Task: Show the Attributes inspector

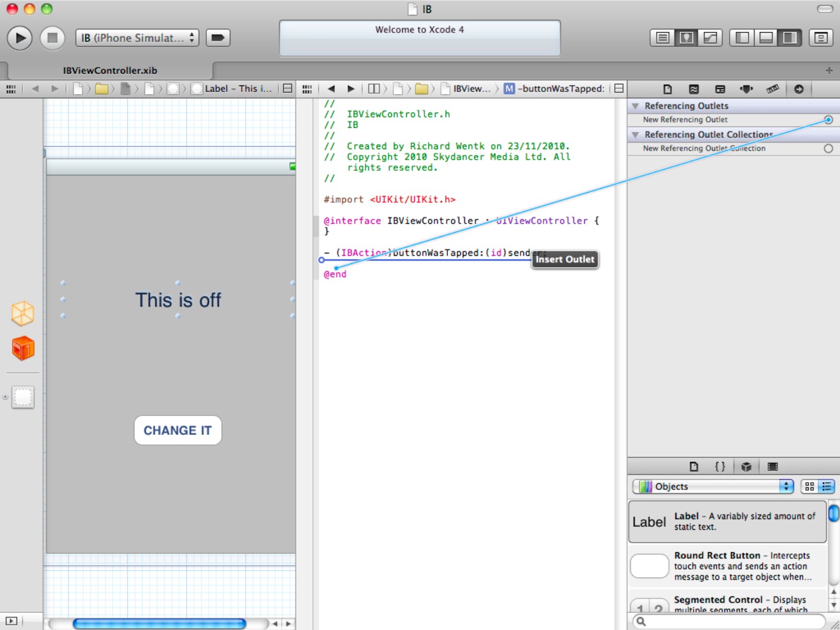Action: (x=746, y=89)
